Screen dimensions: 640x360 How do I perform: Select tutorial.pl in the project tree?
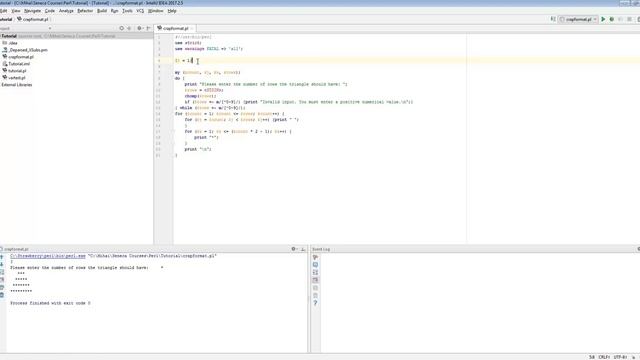point(15,71)
